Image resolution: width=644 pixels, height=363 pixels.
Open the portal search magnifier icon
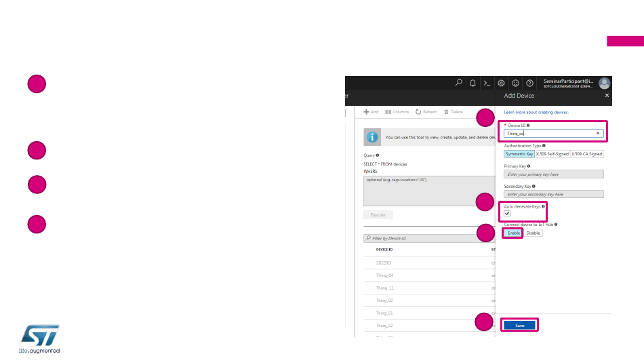pyautogui.click(x=458, y=83)
